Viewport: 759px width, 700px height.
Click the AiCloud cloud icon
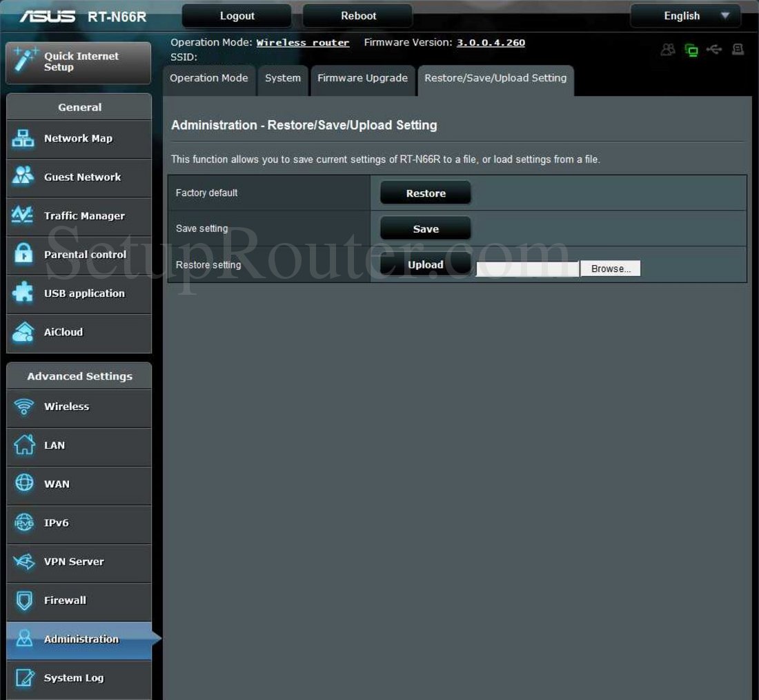[23, 332]
